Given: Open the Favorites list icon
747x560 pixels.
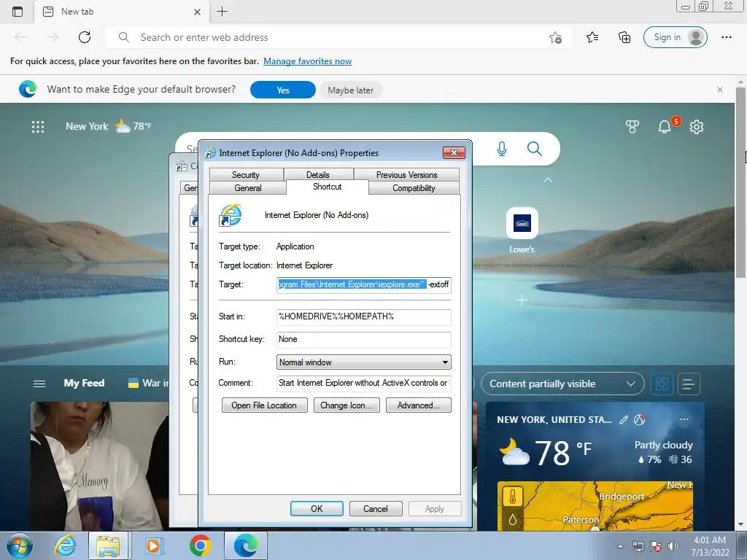Looking at the screenshot, I should click(x=592, y=37).
